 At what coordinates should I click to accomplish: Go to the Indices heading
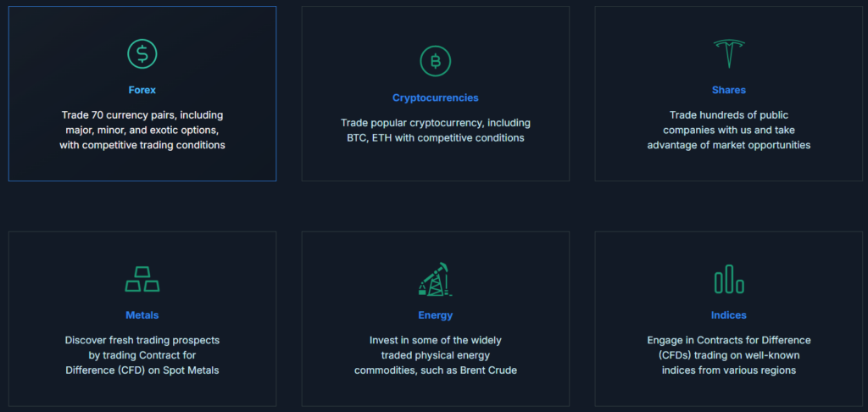[x=729, y=315]
